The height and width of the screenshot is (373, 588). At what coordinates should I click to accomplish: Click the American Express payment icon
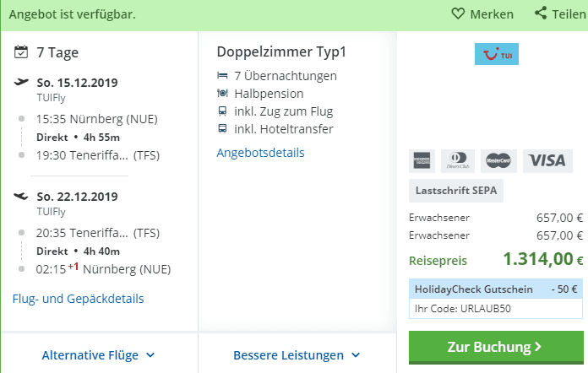click(422, 161)
